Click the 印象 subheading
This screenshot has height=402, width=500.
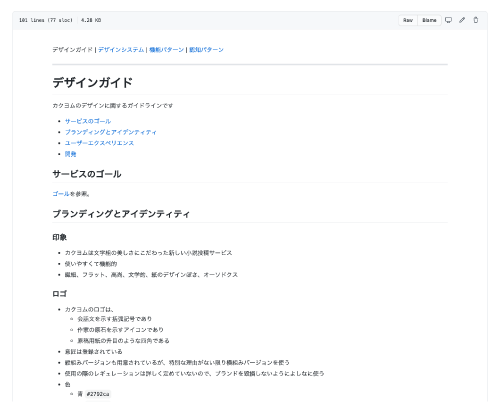[60, 237]
